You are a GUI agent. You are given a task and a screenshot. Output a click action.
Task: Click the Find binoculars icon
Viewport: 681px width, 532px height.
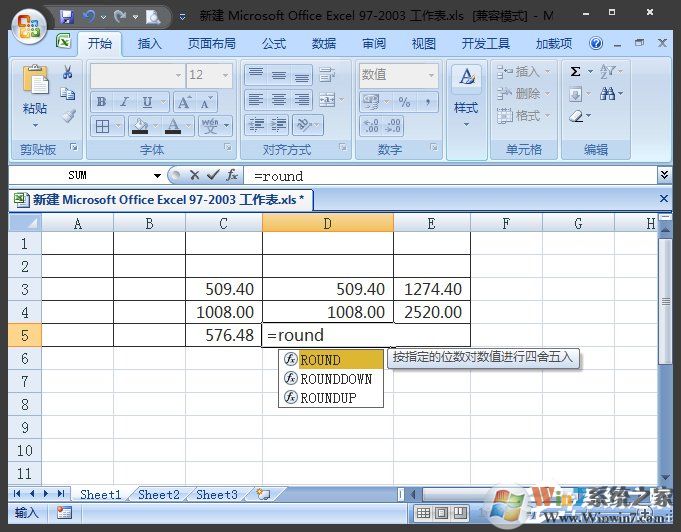tap(609, 94)
